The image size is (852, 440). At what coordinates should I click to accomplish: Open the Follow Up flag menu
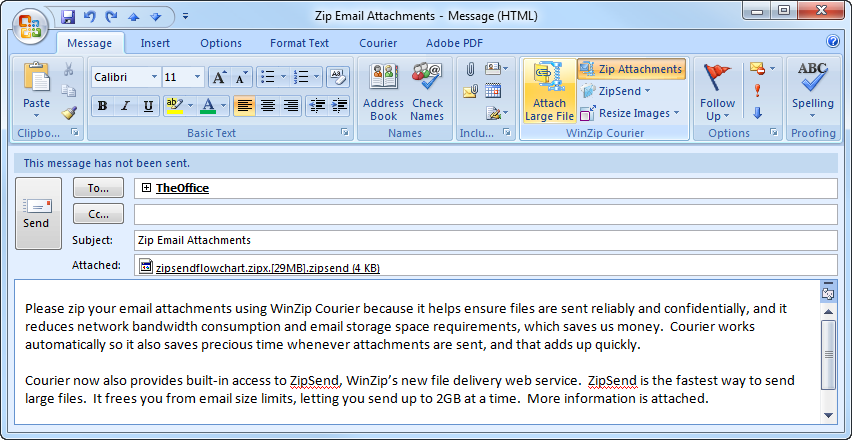tap(717, 91)
